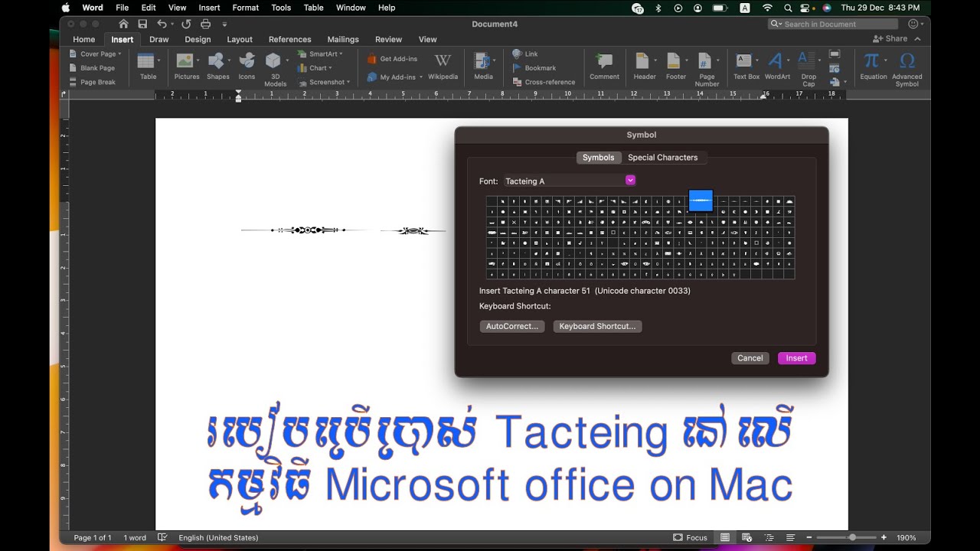Image resolution: width=980 pixels, height=551 pixels.
Task: Open Cover Page dropdown
Action: [x=95, y=54]
